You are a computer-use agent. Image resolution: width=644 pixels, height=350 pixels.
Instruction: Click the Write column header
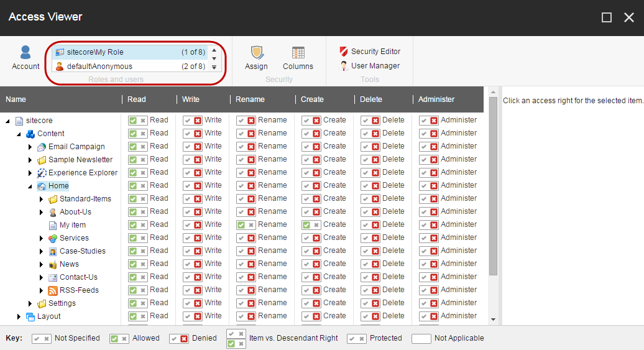coord(191,99)
